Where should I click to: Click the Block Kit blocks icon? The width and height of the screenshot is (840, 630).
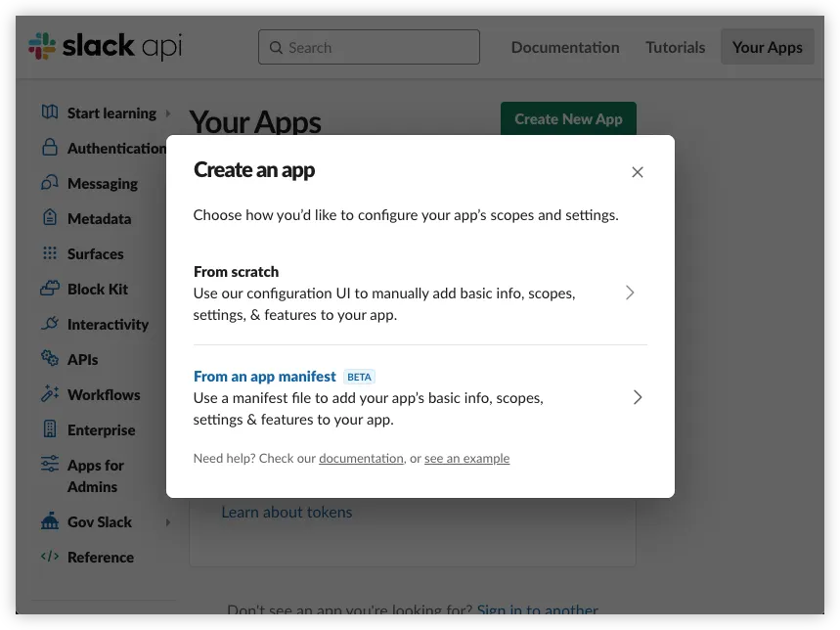(x=50, y=289)
